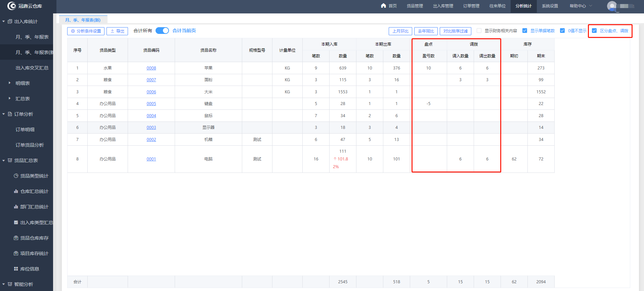Click the 导出 export button
Image resolution: width=644 pixels, height=291 pixels.
pos(117,31)
